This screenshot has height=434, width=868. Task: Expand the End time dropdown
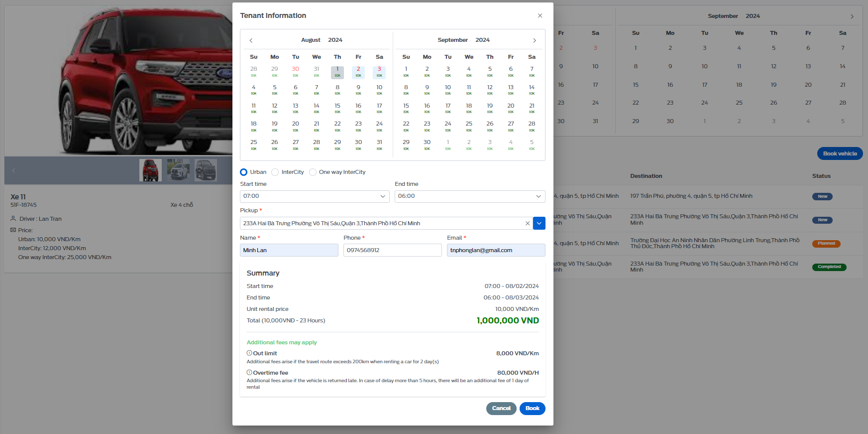click(470, 196)
